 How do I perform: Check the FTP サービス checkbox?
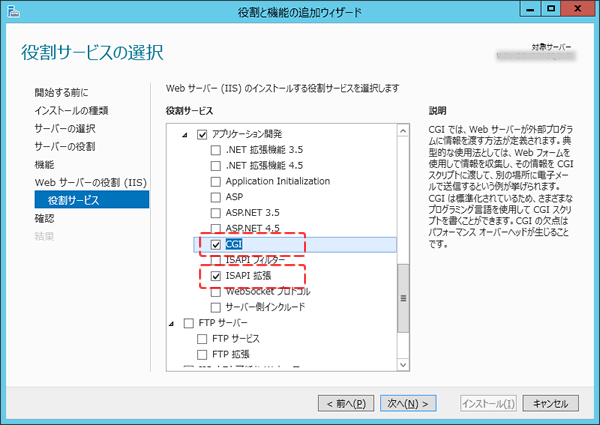[203, 340]
